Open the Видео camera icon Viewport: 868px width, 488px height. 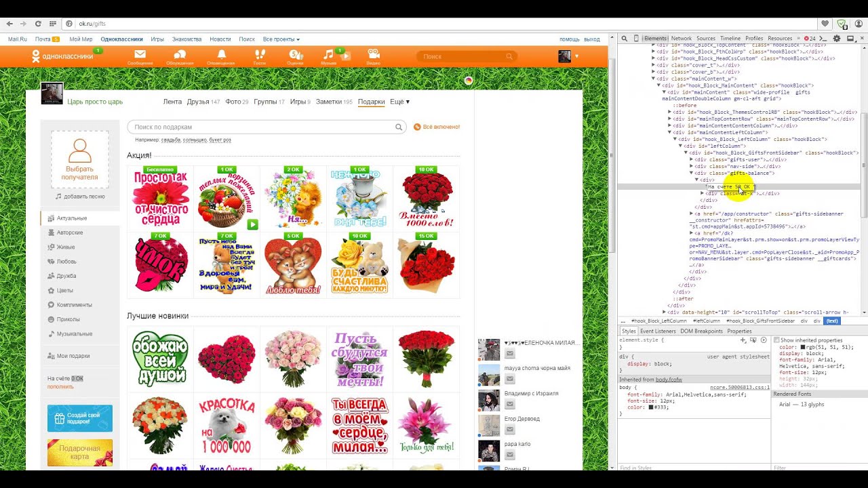click(x=373, y=55)
